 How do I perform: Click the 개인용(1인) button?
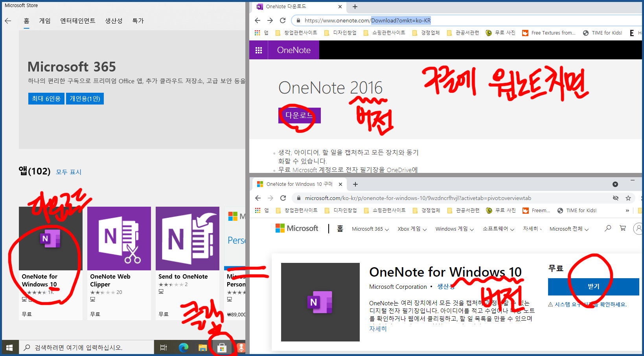tap(85, 99)
